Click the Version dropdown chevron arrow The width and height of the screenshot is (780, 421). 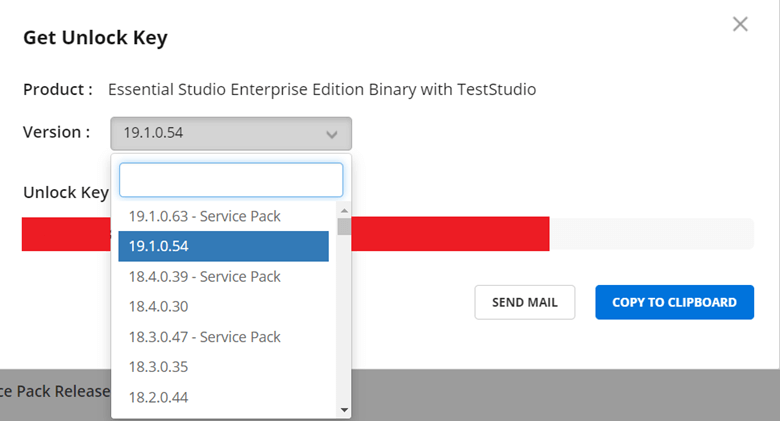[332, 134]
